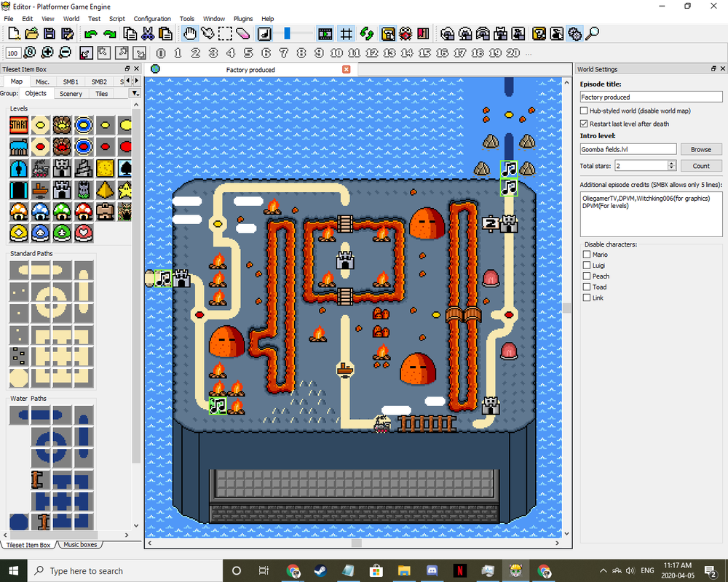The height and width of the screenshot is (582, 728).
Task: Expand the tileset group dropdown arrow
Action: tap(135, 94)
